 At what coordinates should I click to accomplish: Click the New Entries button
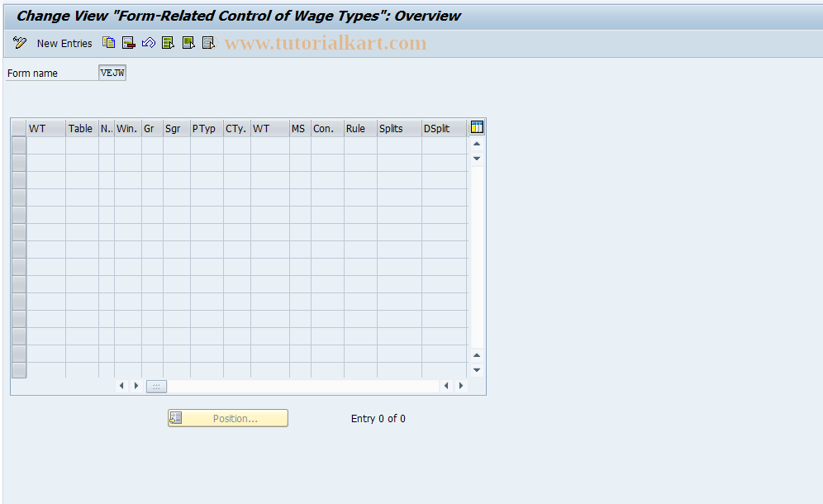coord(64,44)
